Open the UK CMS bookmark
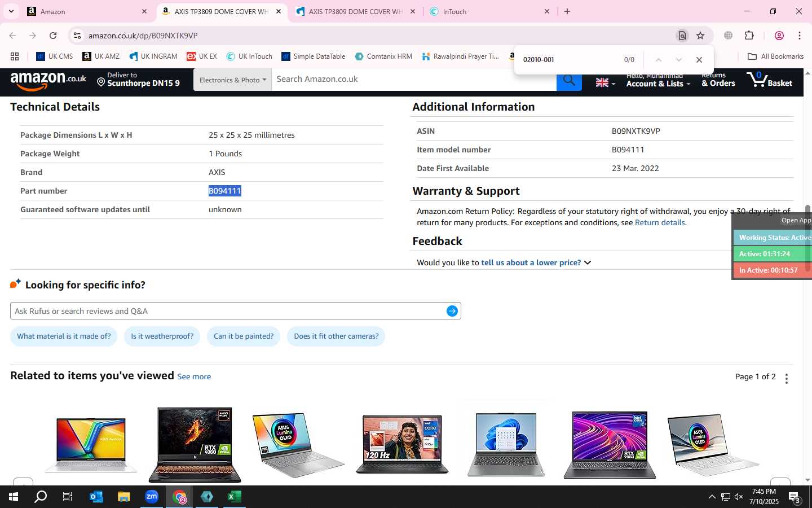The image size is (812, 508). coord(55,56)
